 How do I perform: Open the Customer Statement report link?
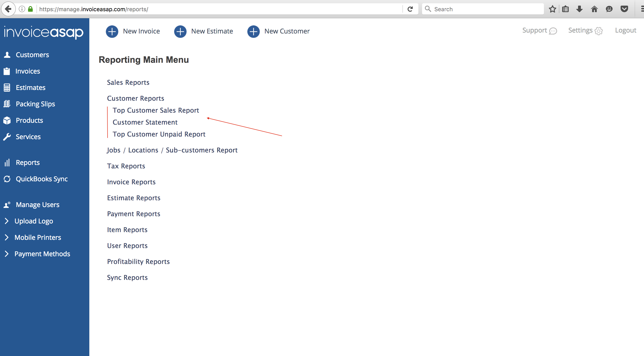[x=145, y=122]
